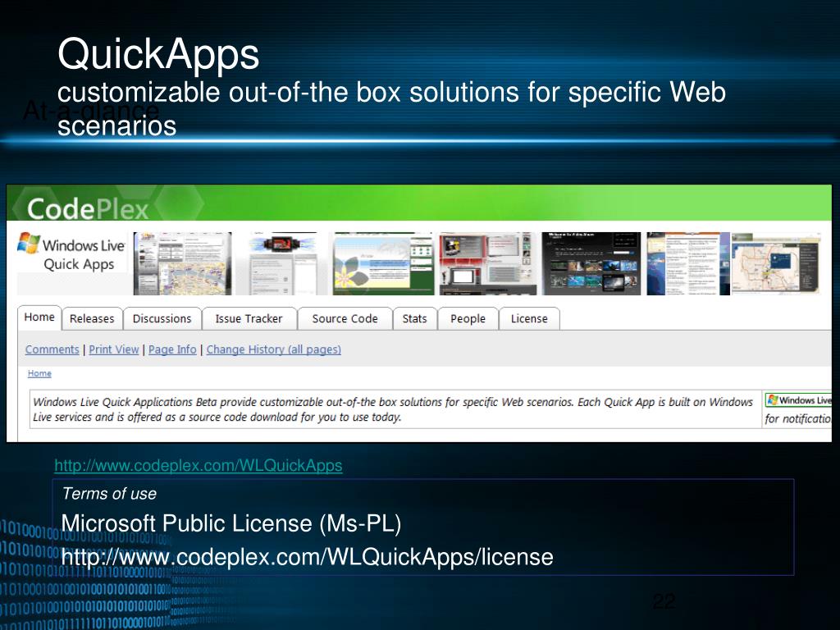The width and height of the screenshot is (840, 630).
Task: Click the Windows Live Quick Apps logo
Action: click(x=72, y=253)
